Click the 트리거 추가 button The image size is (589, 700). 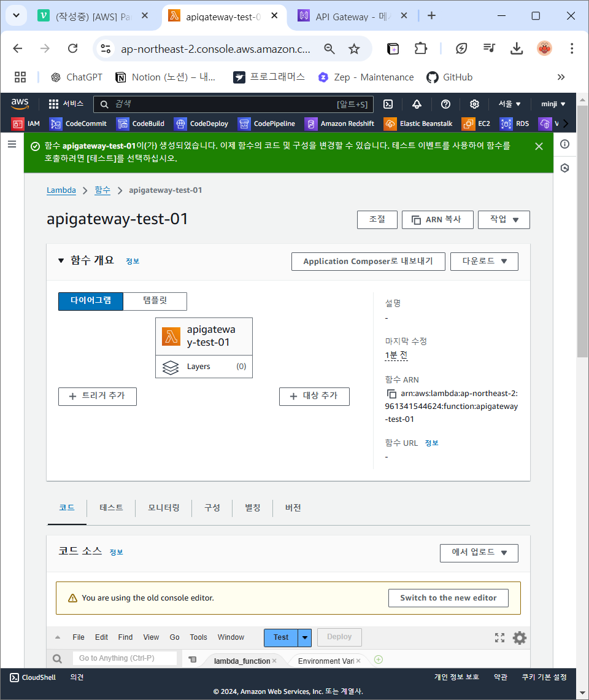pos(98,397)
